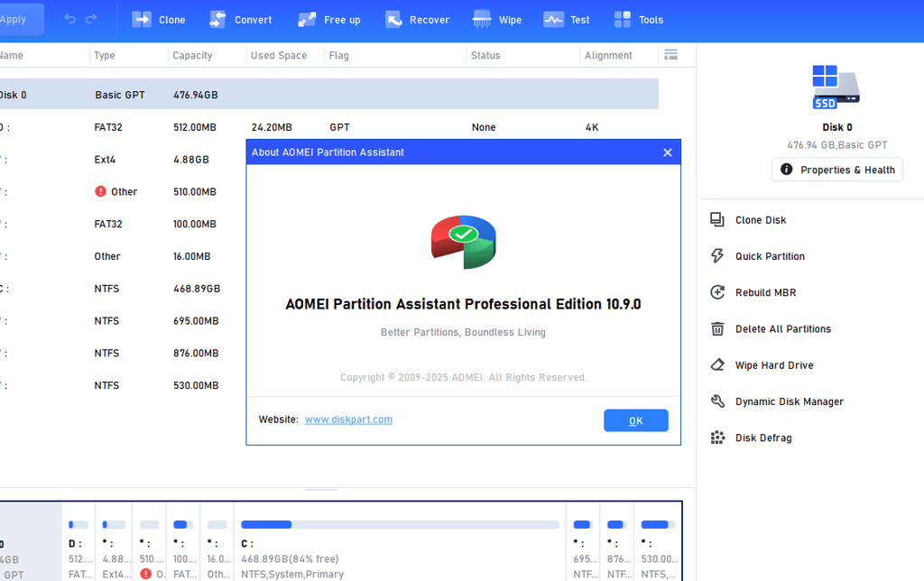
Task: Click the Delete All Partitions trash icon
Action: [x=717, y=328]
